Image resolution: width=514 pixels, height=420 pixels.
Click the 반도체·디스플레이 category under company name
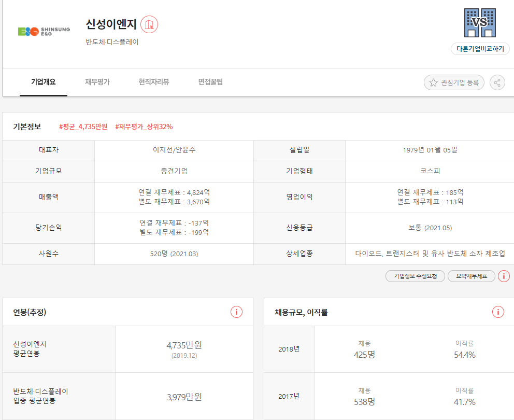coord(112,42)
